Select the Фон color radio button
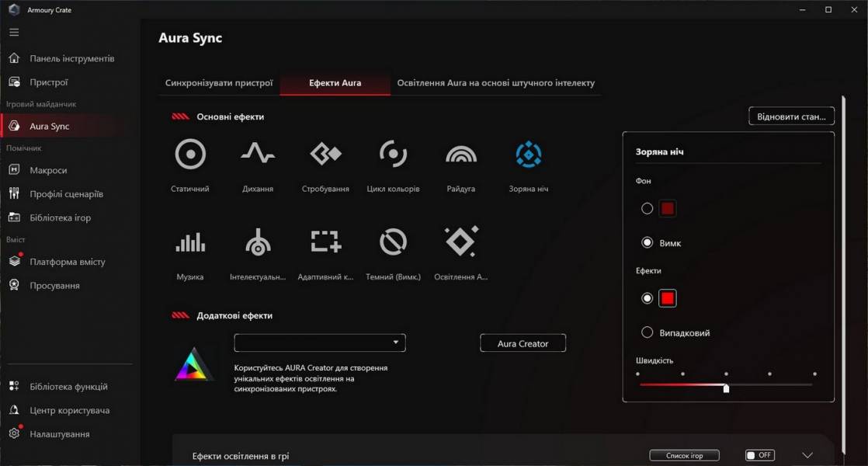This screenshot has width=868, height=466. click(x=648, y=209)
